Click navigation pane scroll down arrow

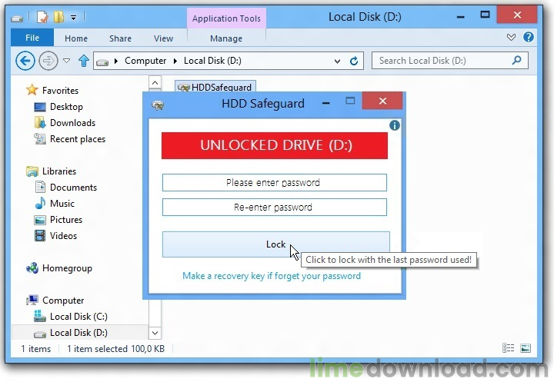[x=155, y=333]
